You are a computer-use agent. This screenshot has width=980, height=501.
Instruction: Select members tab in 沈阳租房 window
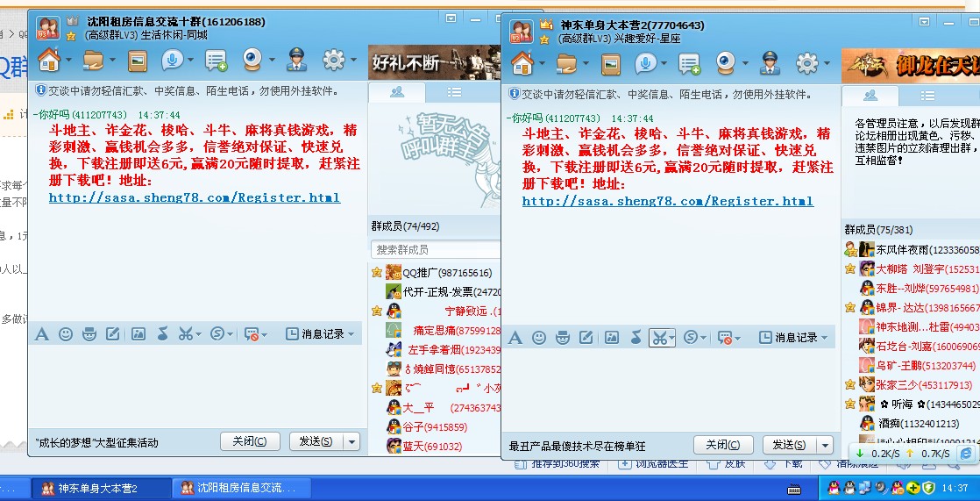tap(397, 93)
